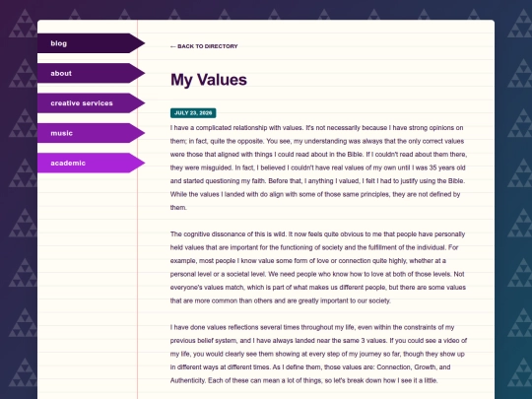Click the July 23, 2026 date badge
532x399 pixels.
(x=193, y=113)
